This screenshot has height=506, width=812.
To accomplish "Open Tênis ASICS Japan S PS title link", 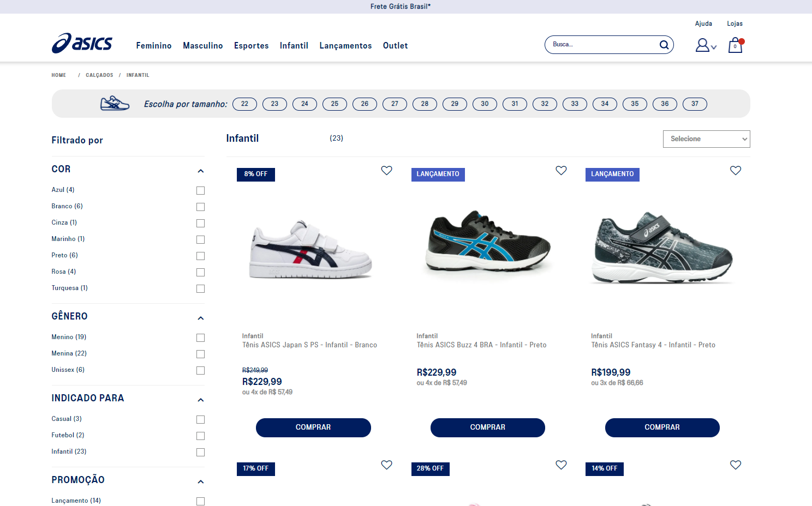I will pyautogui.click(x=309, y=345).
